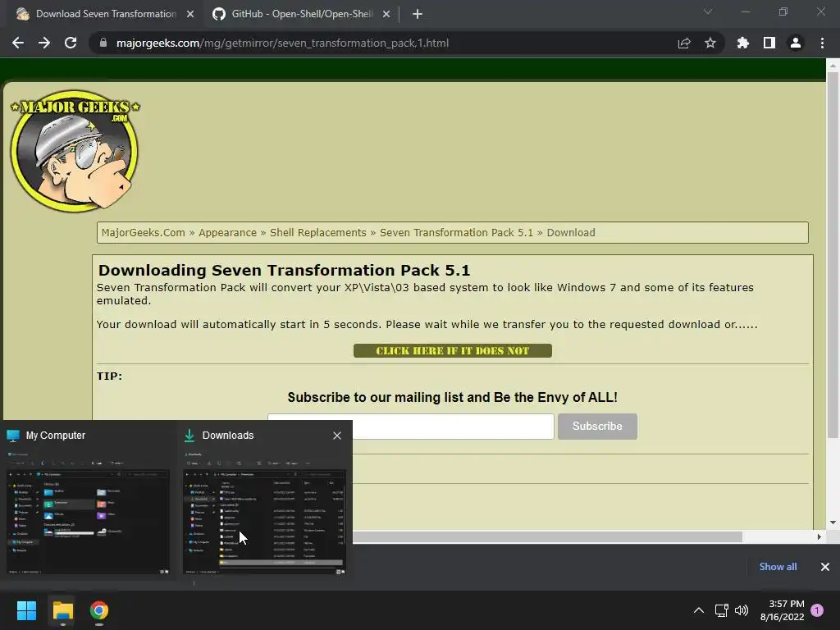Viewport: 840px width, 630px height.
Task: Click the vertical page scrollbar thumb
Action: tap(833, 254)
